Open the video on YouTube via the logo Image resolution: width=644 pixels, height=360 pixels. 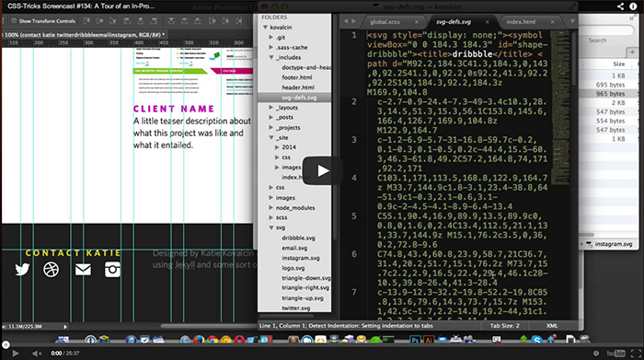(615, 354)
